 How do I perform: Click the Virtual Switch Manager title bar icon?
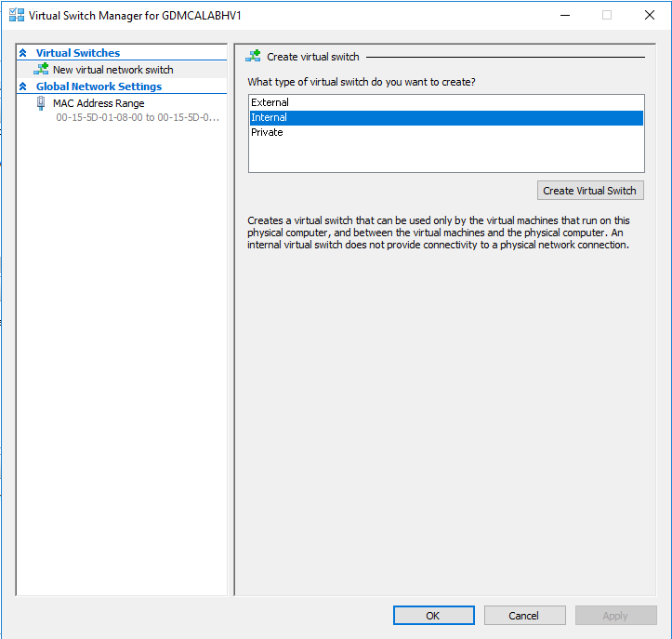pos(17,15)
